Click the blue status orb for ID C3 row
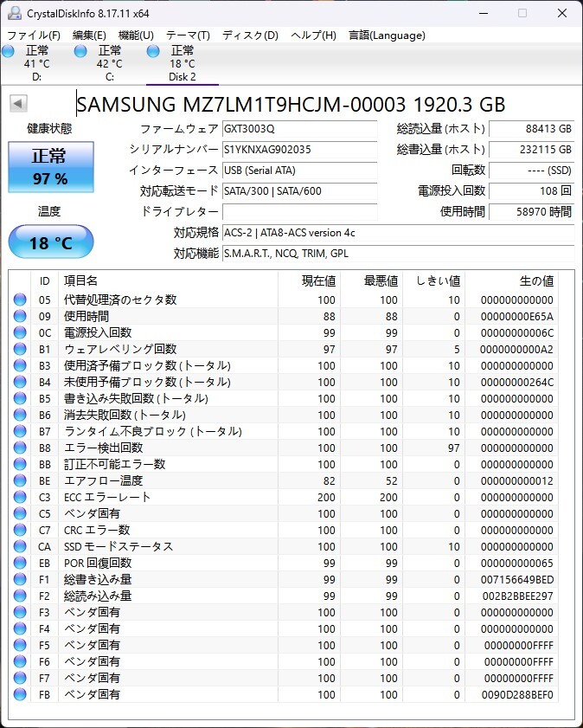The image size is (583, 728). pos(20,497)
